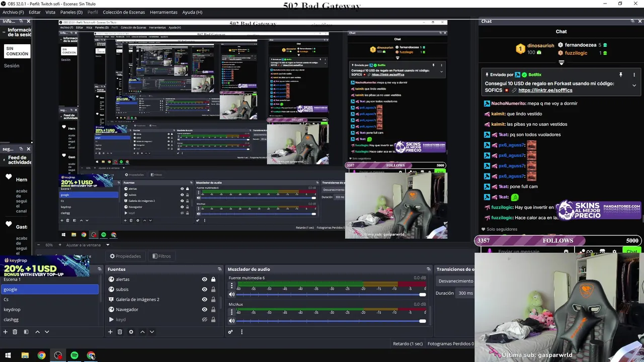Undock the Chat dock panel
This screenshot has height=362, width=644.
click(x=633, y=21)
